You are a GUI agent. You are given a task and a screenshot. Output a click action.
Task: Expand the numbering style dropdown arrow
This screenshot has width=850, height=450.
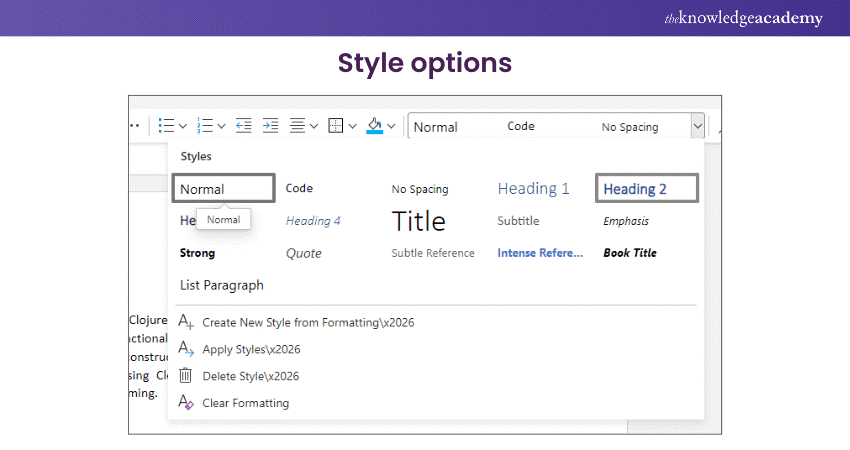tap(221, 127)
